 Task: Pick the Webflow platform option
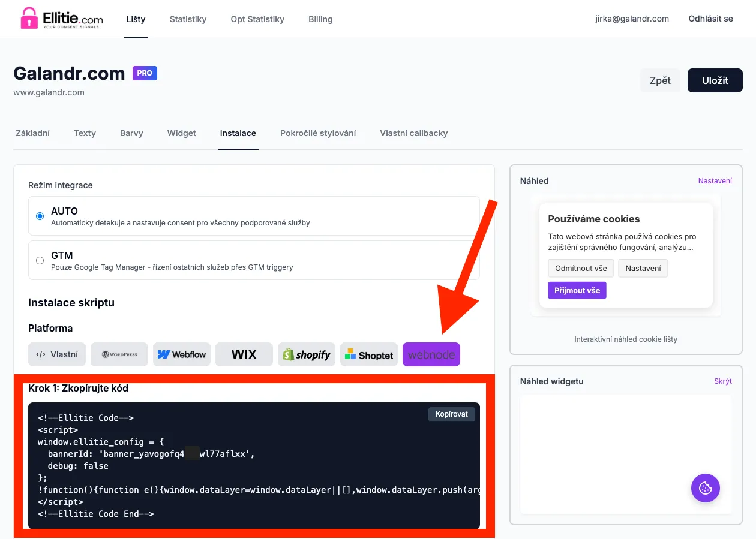pos(181,354)
